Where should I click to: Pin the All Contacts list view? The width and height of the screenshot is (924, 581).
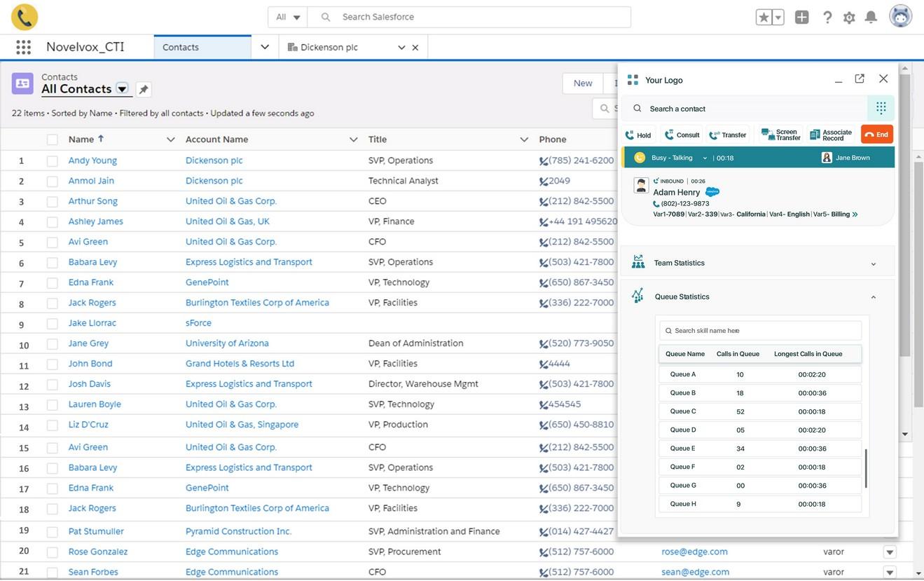coord(144,89)
